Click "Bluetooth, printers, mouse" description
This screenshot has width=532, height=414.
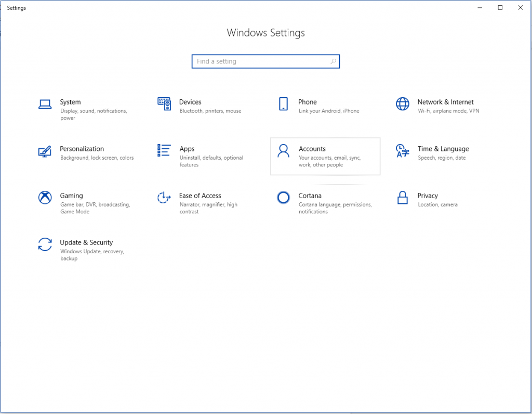pyautogui.click(x=210, y=111)
